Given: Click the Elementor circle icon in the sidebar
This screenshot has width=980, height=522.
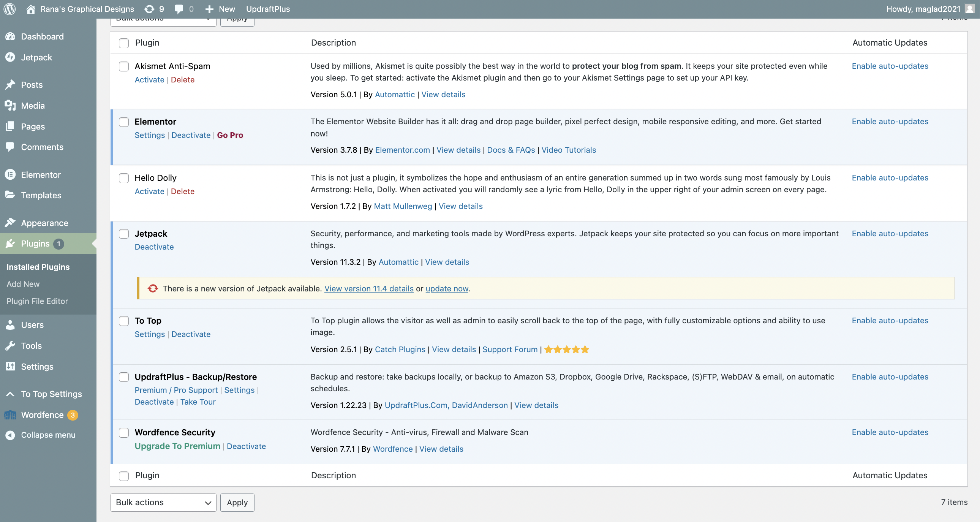Looking at the screenshot, I should point(10,175).
